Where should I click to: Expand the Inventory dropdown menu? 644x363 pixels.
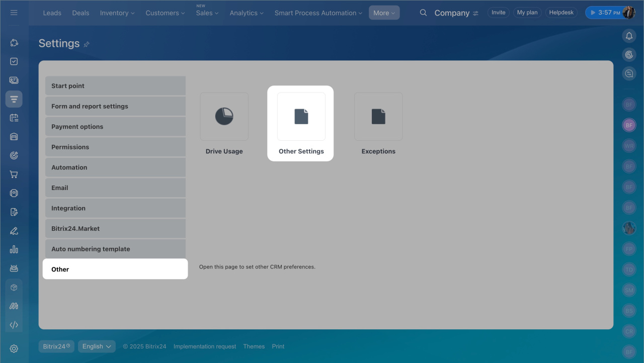coord(117,13)
